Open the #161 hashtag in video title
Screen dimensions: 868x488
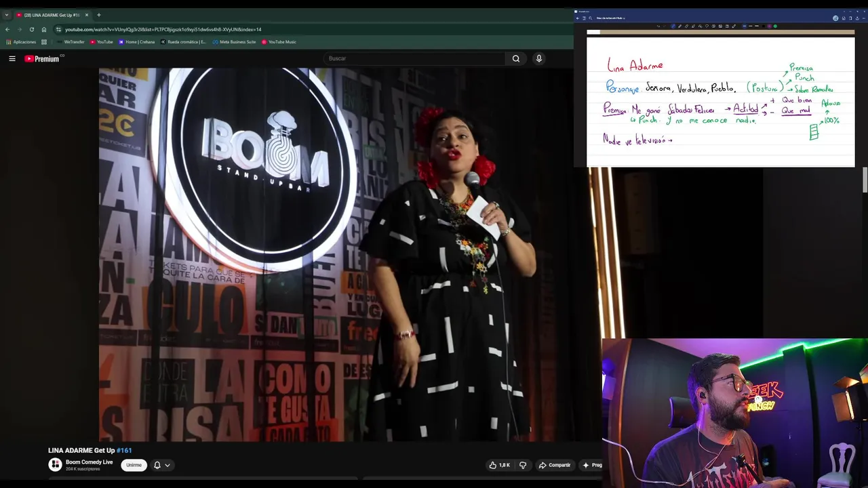click(124, 450)
